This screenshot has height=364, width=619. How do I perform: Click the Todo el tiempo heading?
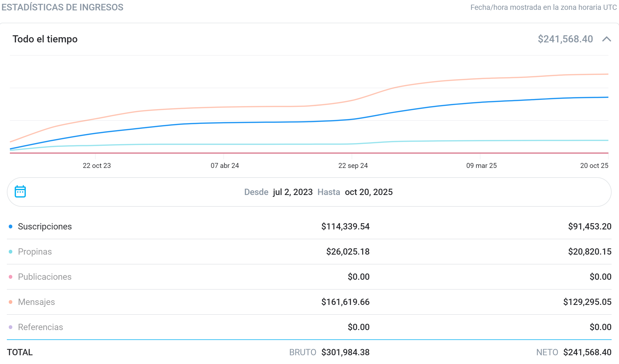45,39
